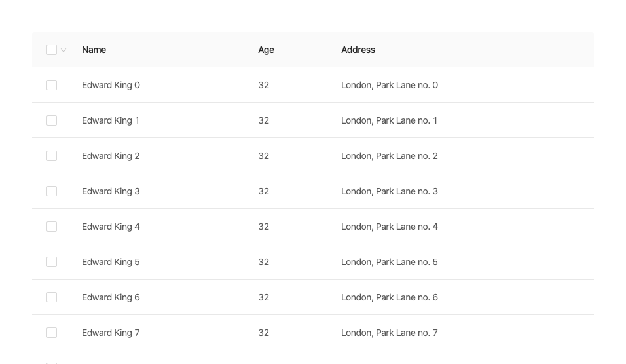Toggle the select-all checkbox in table header

point(52,50)
